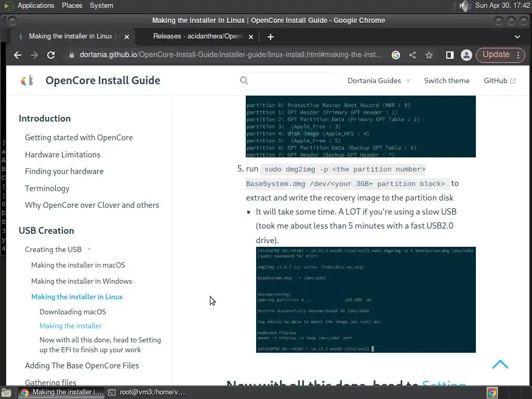Screen dimensions: 532x399
Task: Open Chrome three-dot menu
Action: (x=518, y=55)
